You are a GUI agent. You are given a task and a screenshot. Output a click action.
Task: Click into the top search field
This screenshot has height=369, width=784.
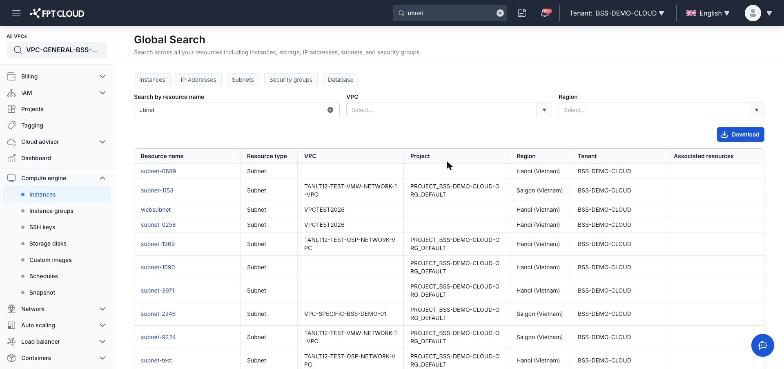tap(450, 13)
